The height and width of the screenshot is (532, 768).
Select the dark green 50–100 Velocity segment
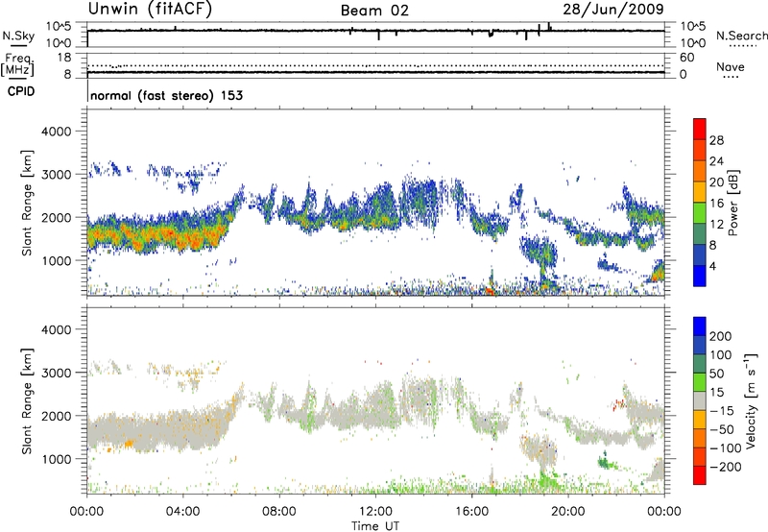click(700, 364)
